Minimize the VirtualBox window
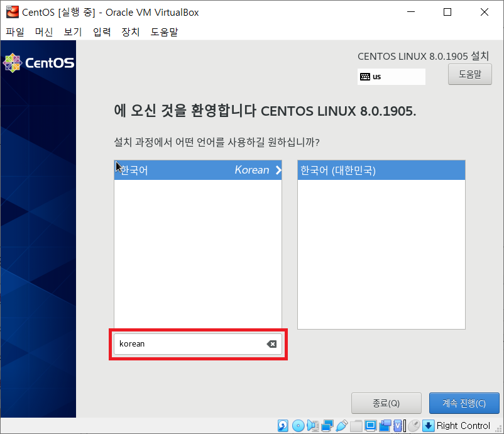Image resolution: width=504 pixels, height=434 pixels. coord(411,12)
